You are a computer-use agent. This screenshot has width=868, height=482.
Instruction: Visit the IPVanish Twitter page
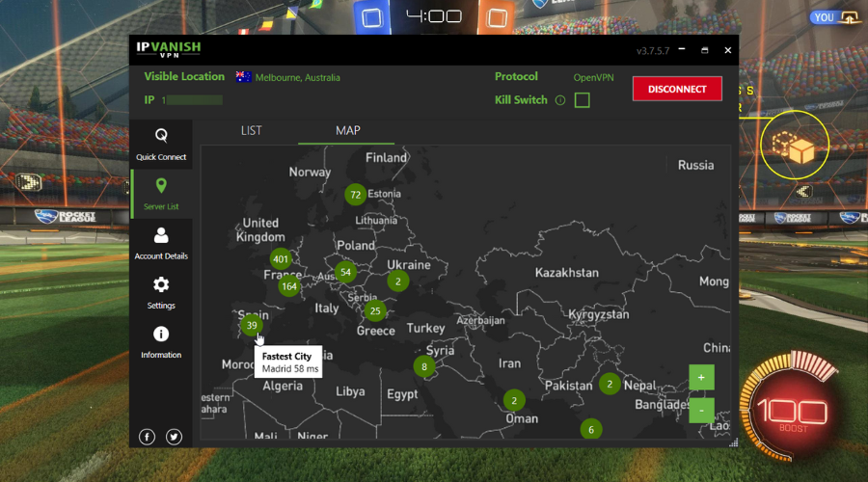174,437
